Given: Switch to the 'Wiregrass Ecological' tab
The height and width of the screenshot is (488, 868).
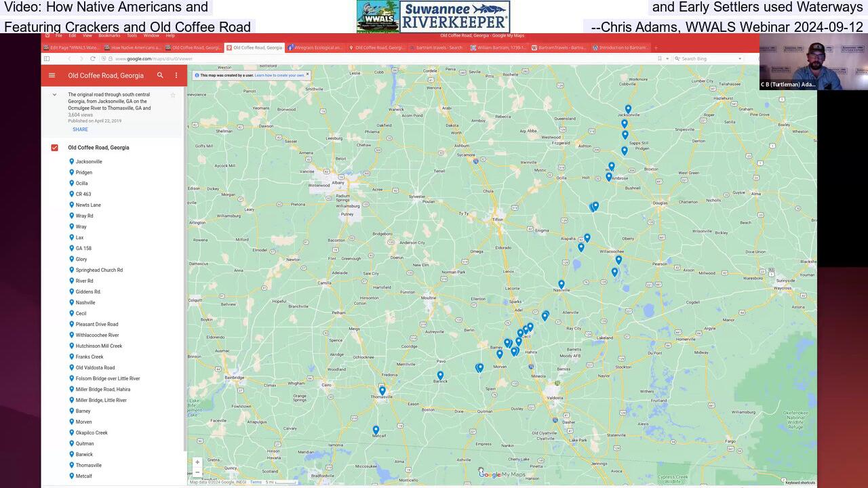Looking at the screenshot, I should click(315, 48).
